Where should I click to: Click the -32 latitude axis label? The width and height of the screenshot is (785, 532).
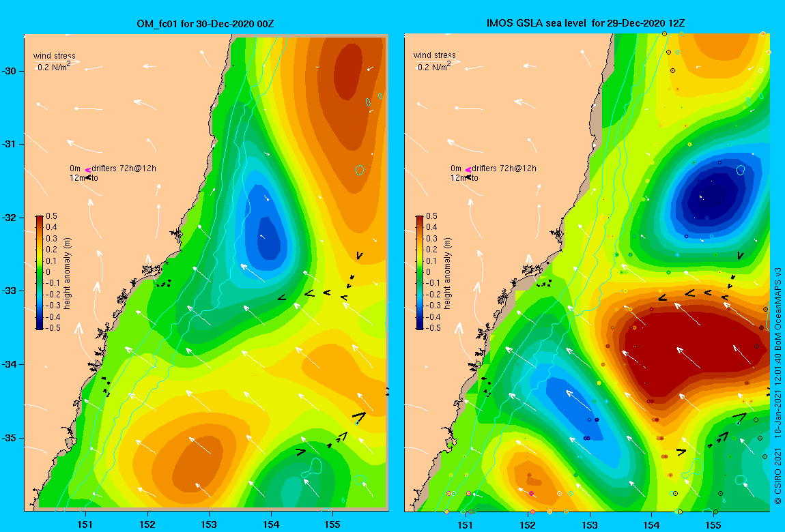click(10, 218)
